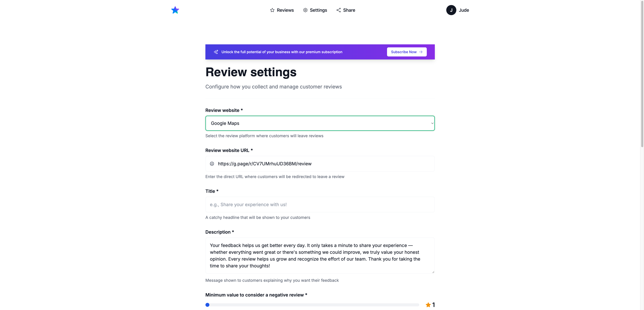This screenshot has height=310, width=644.
Task: Click the arrow icon inside Subscribe Now
Action: tap(421, 52)
